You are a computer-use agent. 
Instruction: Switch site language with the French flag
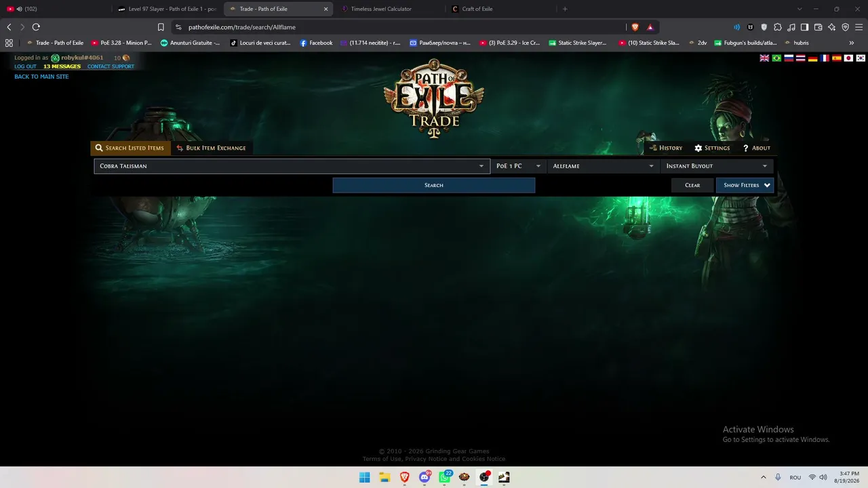[825, 58]
